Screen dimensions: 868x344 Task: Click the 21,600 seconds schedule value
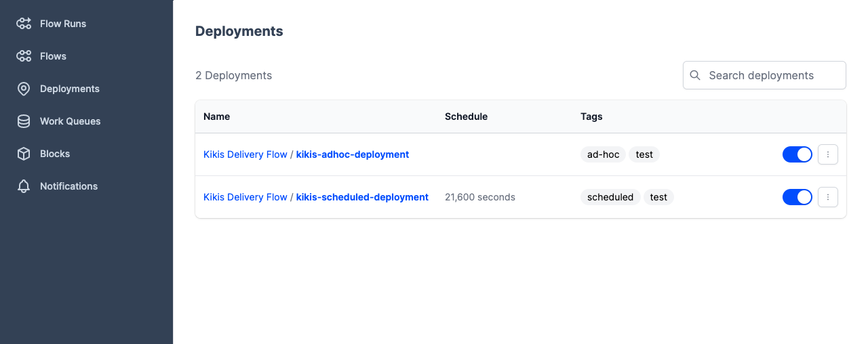pos(480,197)
